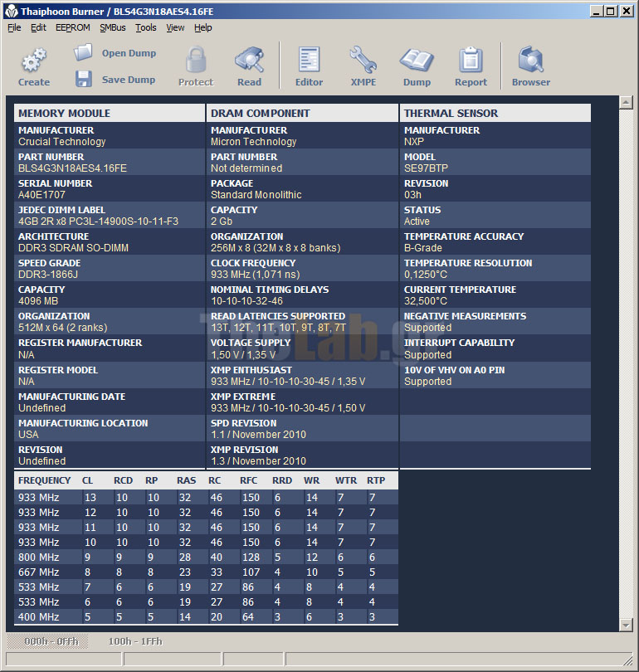The image size is (639, 672).
Task: Click the Save Dump label
Action: pos(129,80)
